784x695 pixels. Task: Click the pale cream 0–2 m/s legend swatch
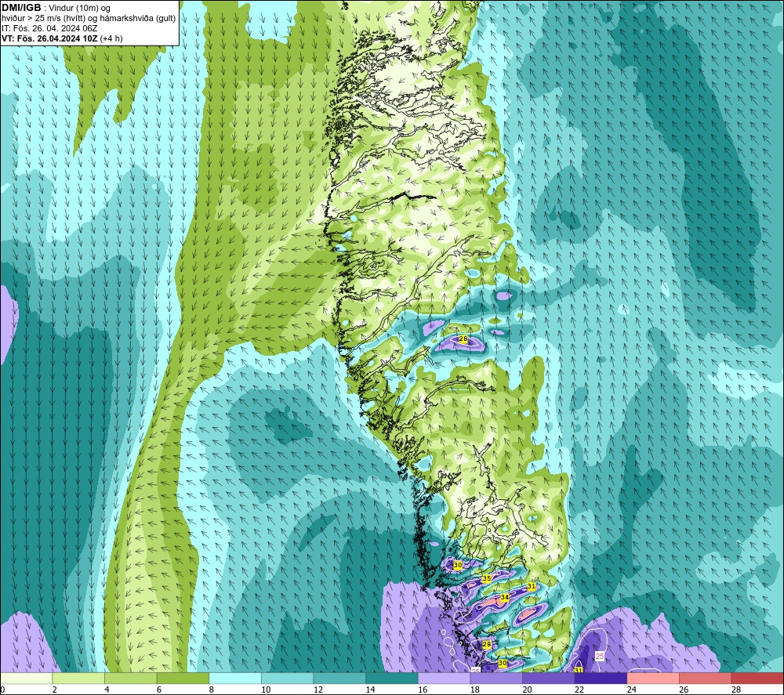pyautogui.click(x=26, y=678)
